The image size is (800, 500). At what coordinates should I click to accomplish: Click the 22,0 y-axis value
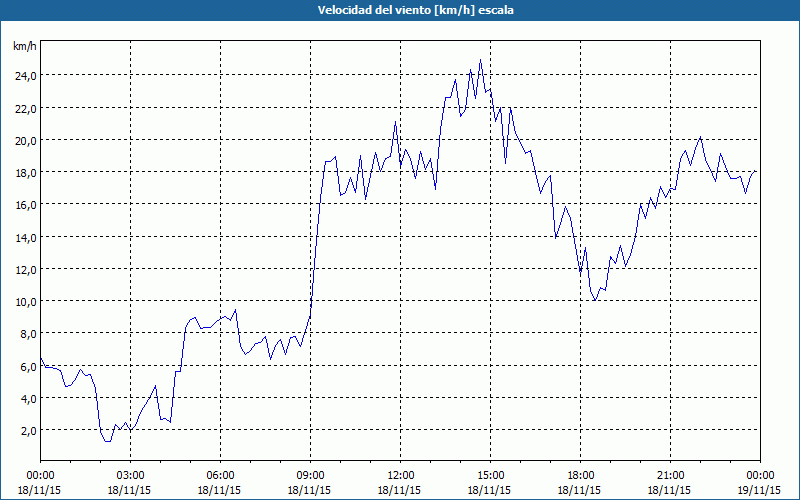pyautogui.click(x=25, y=108)
